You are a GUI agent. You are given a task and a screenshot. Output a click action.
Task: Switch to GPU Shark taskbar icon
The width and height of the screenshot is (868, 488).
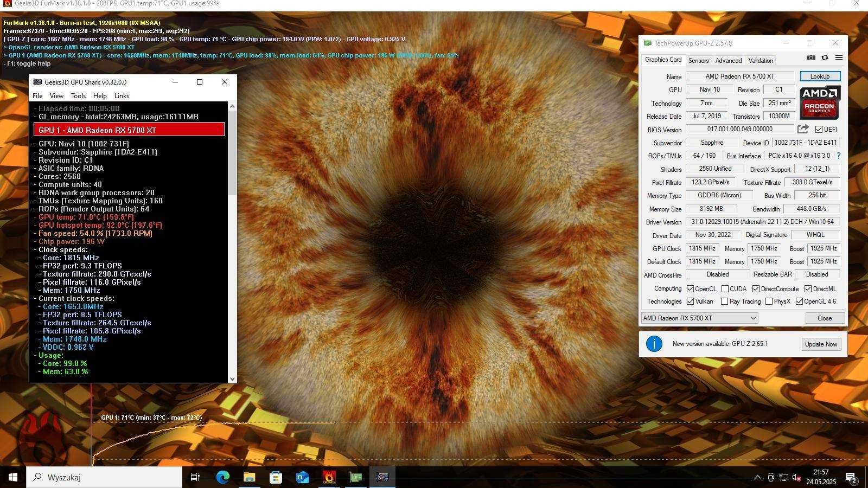(x=382, y=477)
